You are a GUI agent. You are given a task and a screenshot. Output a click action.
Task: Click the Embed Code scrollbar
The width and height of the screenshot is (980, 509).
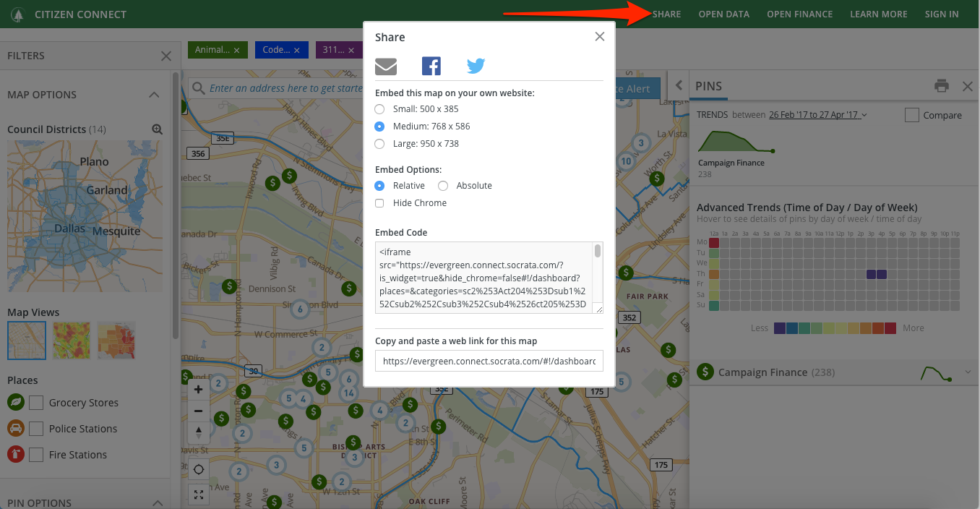pyautogui.click(x=598, y=251)
